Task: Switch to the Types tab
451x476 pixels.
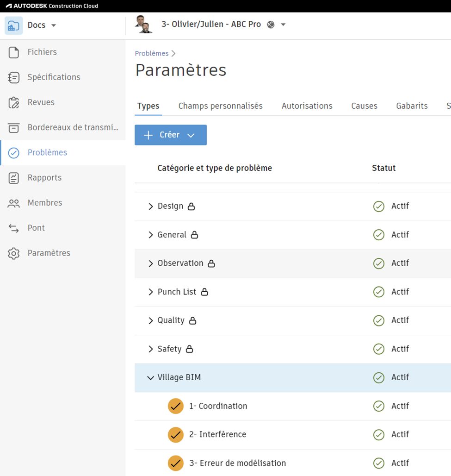Action: [x=148, y=106]
